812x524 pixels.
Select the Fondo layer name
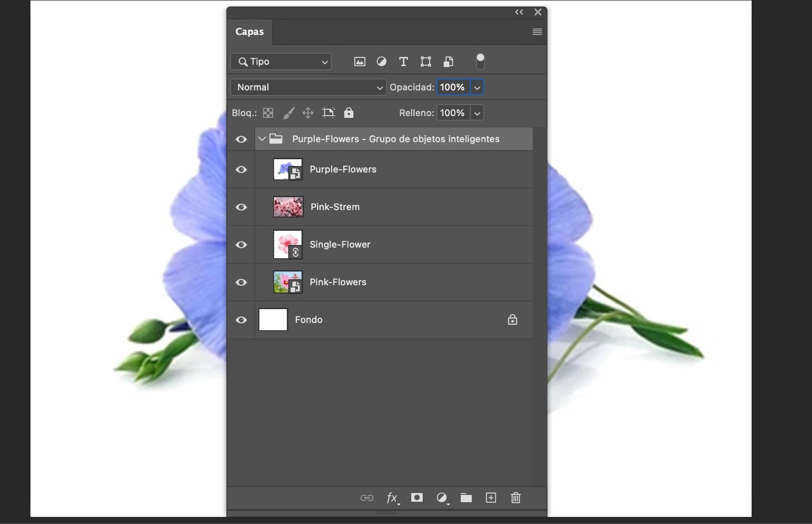(309, 320)
